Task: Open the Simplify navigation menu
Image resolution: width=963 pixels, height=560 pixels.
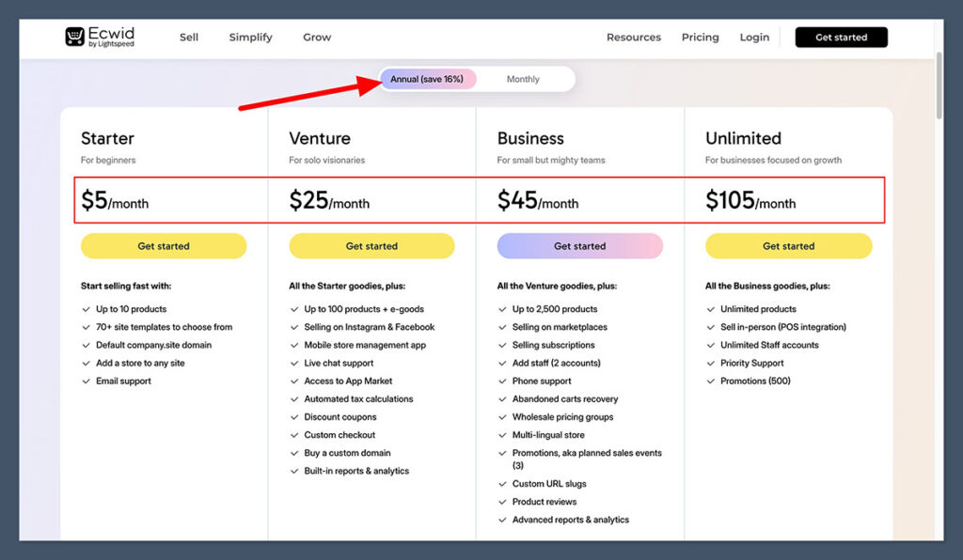Action: click(x=250, y=38)
